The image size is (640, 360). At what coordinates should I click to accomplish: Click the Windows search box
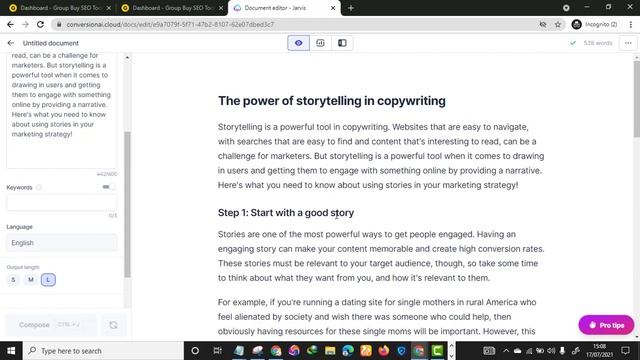click(104, 351)
